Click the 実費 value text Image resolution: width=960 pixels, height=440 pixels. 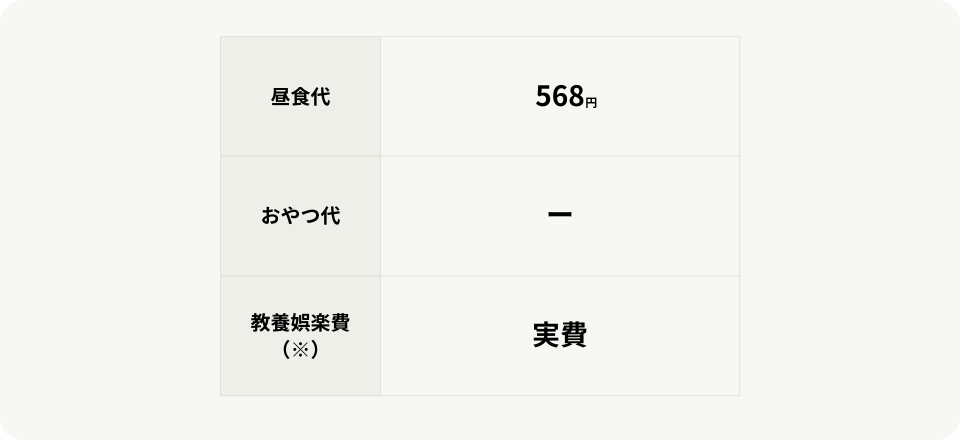(560, 336)
